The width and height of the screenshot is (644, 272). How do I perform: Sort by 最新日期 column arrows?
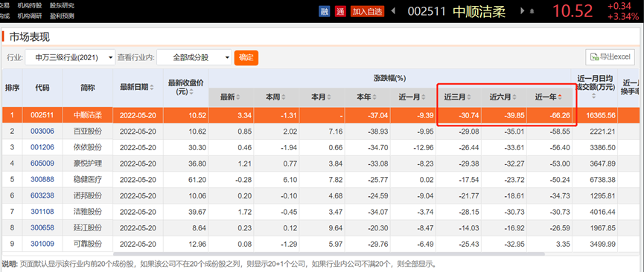point(152,88)
